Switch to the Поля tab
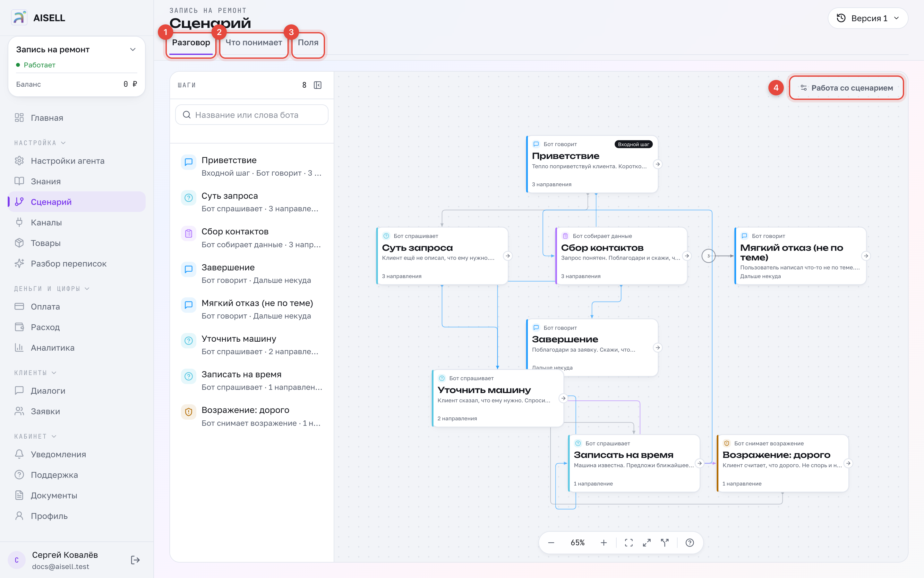924x578 pixels. coord(308,43)
